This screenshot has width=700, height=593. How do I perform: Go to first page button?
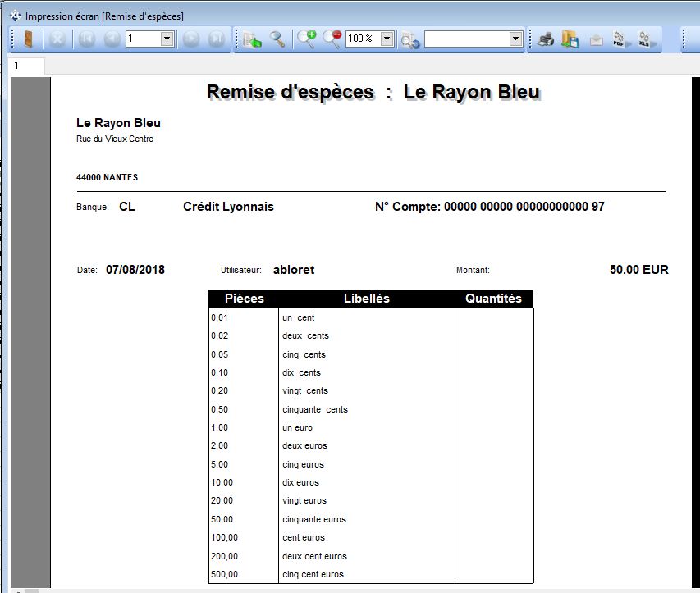87,39
